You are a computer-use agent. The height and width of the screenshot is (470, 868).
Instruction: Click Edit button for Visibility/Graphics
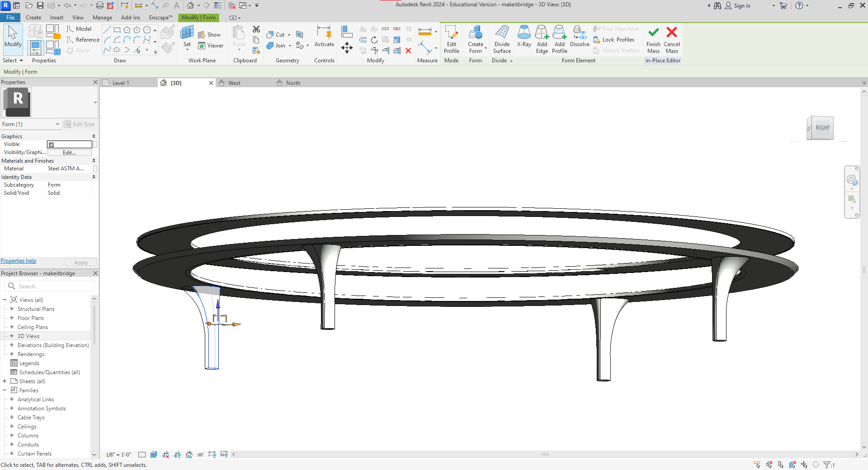coord(69,153)
